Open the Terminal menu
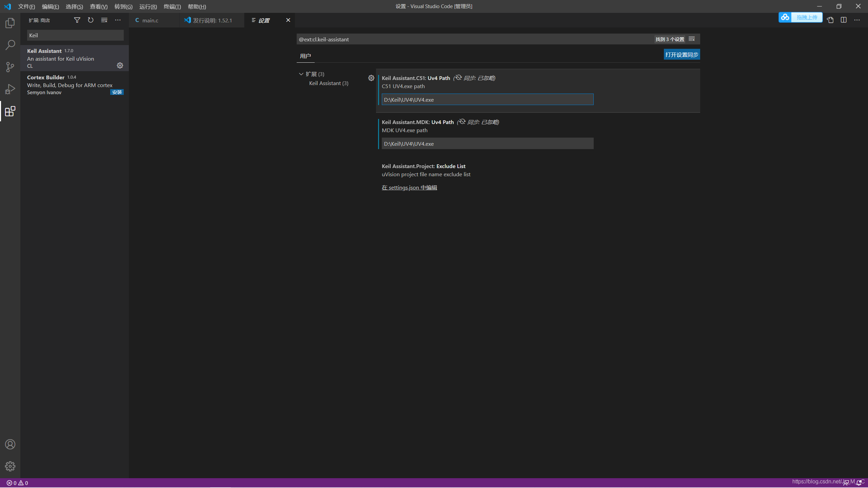Image resolution: width=868 pixels, height=488 pixels. 172,6
